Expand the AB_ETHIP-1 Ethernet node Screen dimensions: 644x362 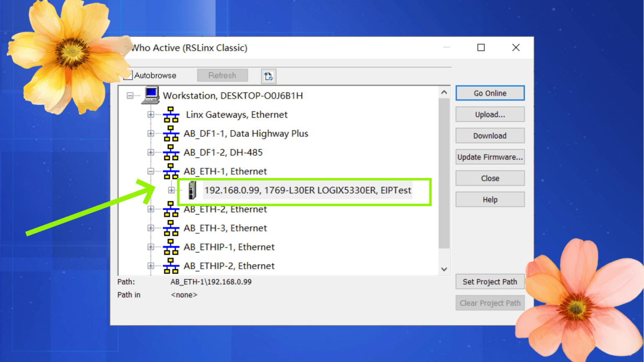pyautogui.click(x=151, y=247)
